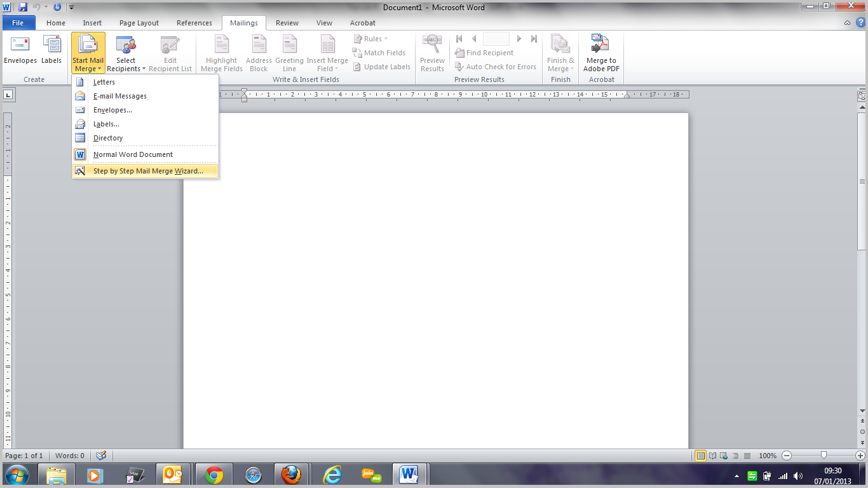Open the Envelopes tool in ribbon
The width and height of the screenshot is (868, 488).
(20, 51)
